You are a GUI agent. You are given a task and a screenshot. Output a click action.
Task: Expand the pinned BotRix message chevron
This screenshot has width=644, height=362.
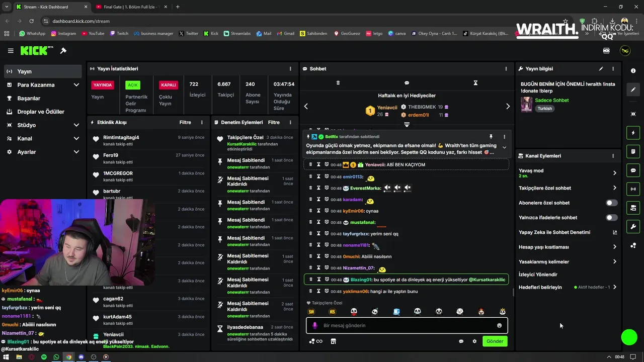(504, 148)
